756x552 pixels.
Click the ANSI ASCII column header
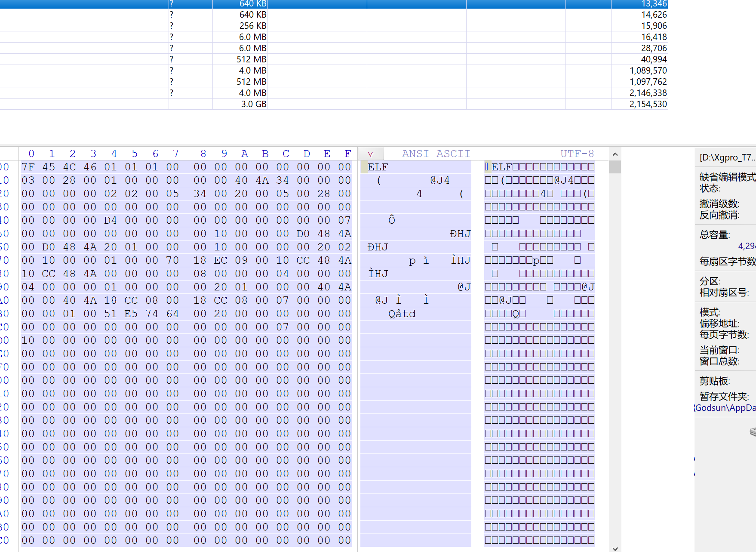[x=436, y=154]
